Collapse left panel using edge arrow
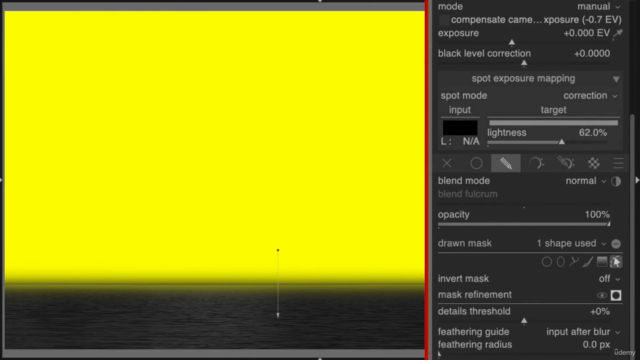The width and height of the screenshot is (640, 360). coord(1,180)
